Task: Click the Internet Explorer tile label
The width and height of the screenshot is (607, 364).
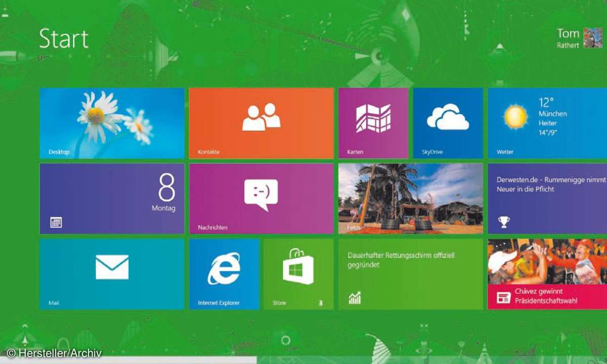Action: [219, 303]
